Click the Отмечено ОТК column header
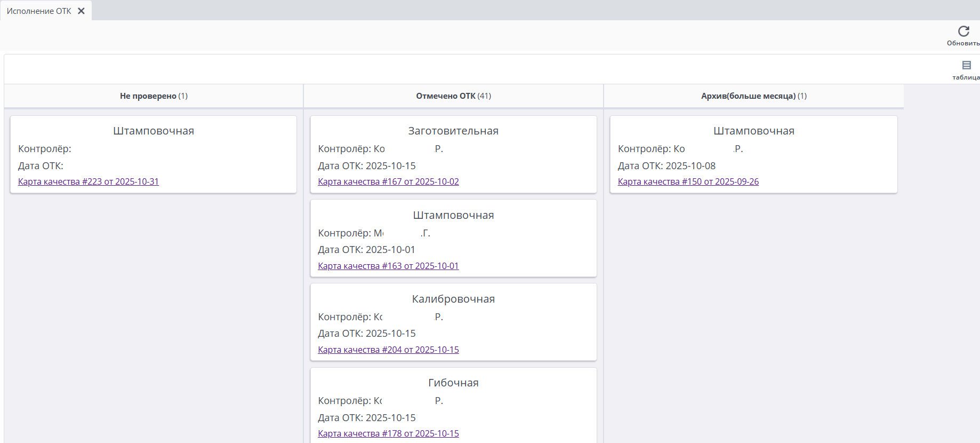The width and height of the screenshot is (980, 443). 453,96
